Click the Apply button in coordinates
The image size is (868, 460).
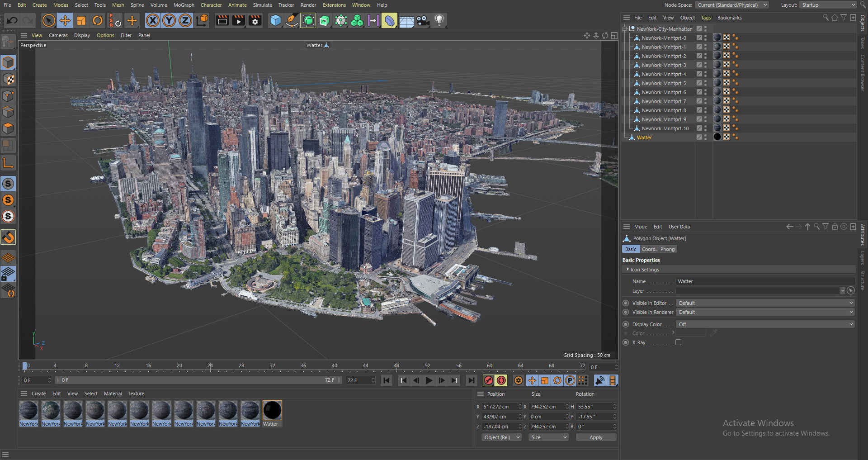(x=595, y=437)
